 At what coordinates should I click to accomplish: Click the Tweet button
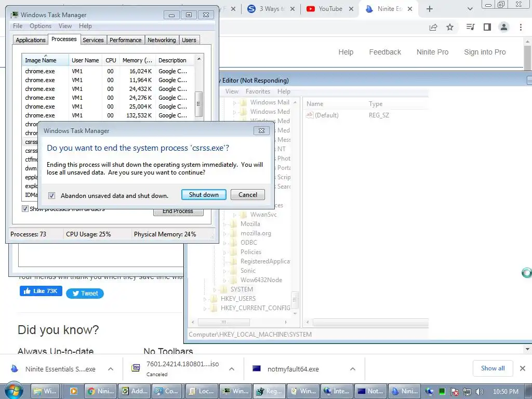(x=85, y=294)
